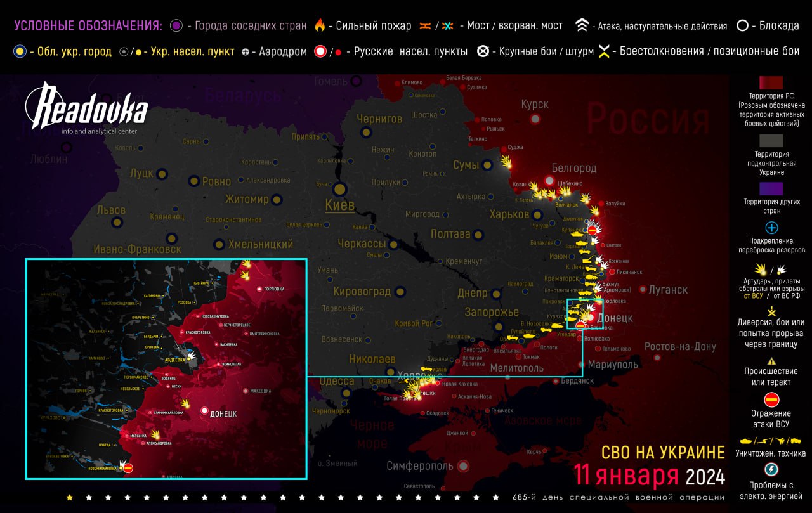
Task: Click the fire icon beside Сильный пожар
Action: point(320,26)
